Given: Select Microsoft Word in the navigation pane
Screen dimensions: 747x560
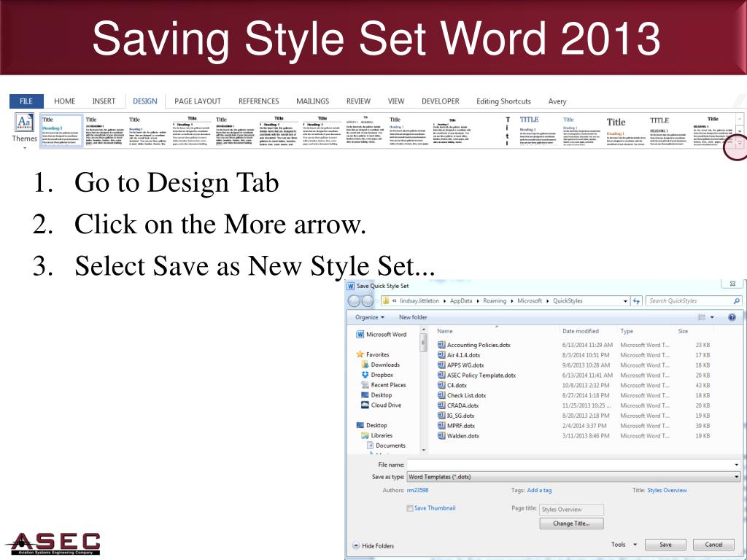Looking at the screenshot, I should (x=382, y=334).
